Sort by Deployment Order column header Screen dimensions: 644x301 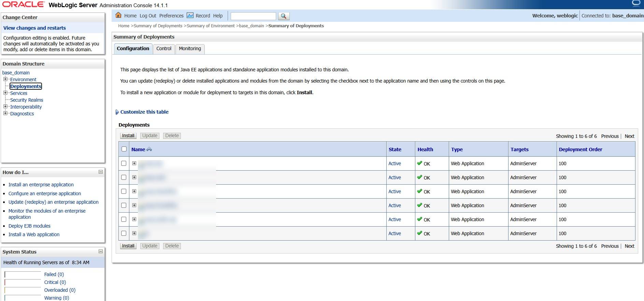pos(580,149)
